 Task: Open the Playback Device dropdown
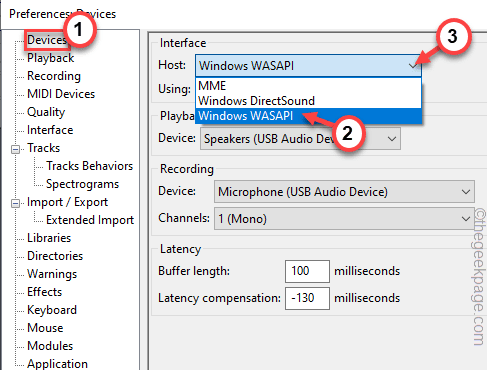(x=300, y=139)
